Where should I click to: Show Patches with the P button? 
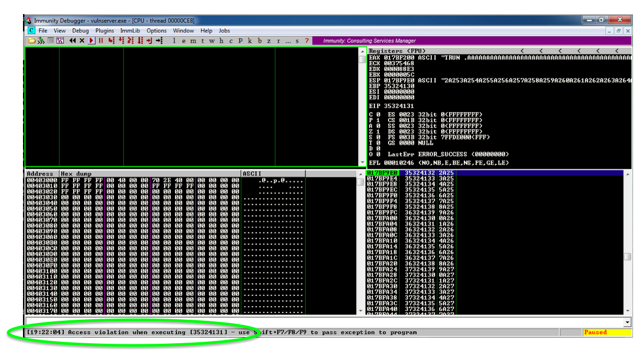click(x=240, y=41)
